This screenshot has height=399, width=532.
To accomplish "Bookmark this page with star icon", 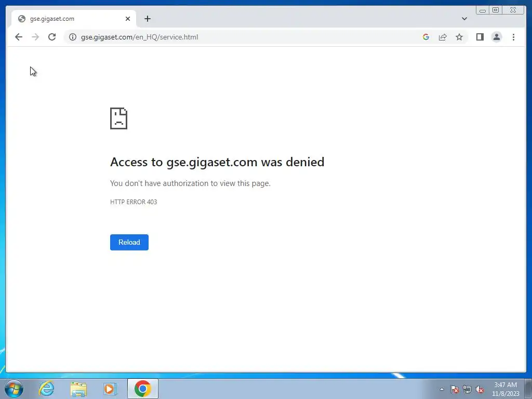I will [x=459, y=37].
